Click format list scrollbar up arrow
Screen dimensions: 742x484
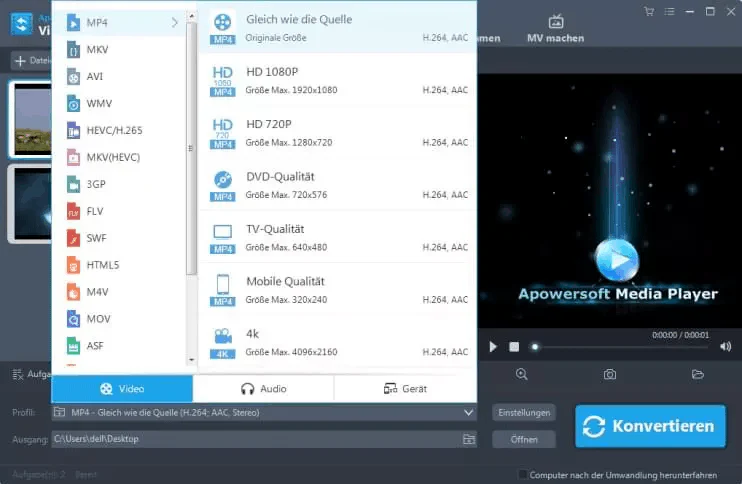pos(191,16)
